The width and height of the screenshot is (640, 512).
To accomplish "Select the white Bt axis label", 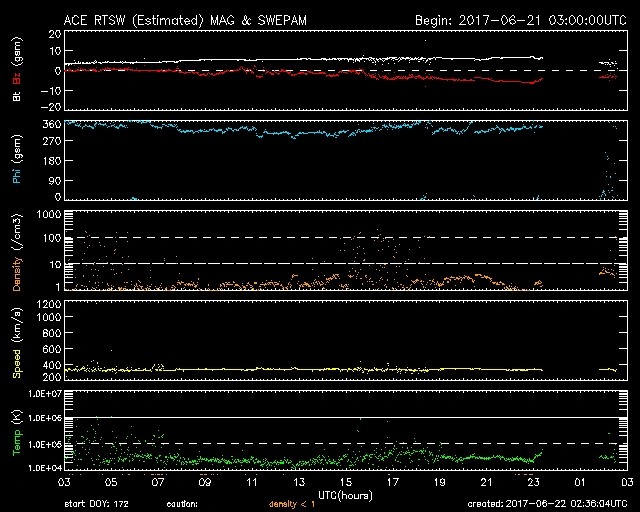I will click(16, 97).
